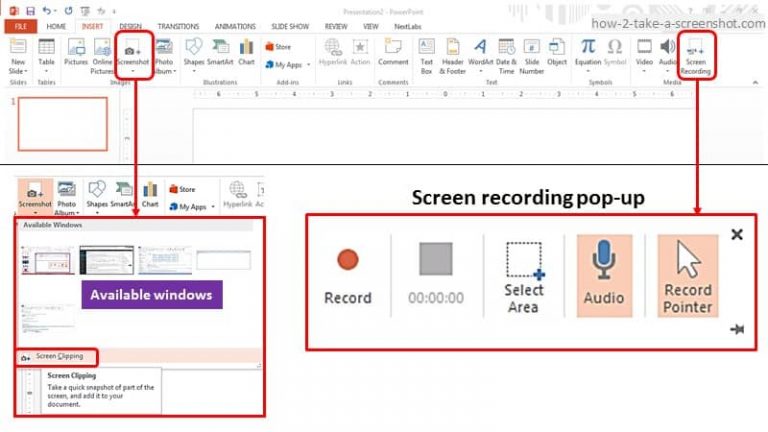Insert a Chart from the top ribbon
This screenshot has height=432, width=768.
pos(246,52)
